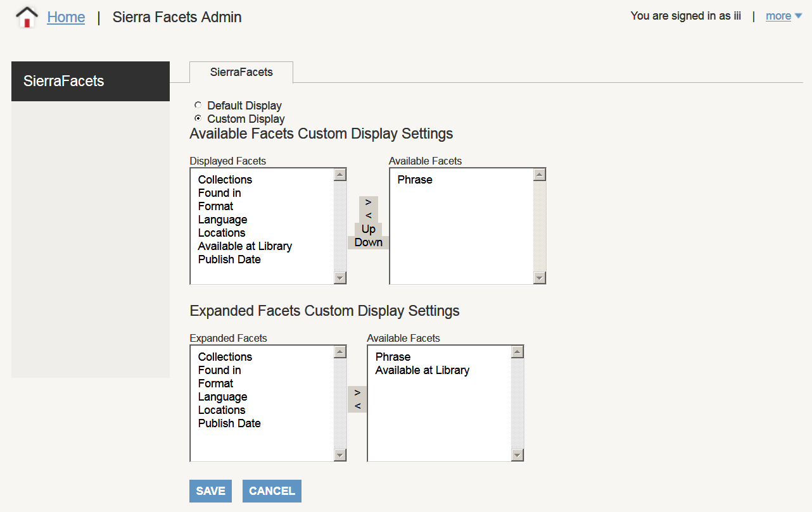Select Format in Displayed Facets list

pyautogui.click(x=215, y=206)
